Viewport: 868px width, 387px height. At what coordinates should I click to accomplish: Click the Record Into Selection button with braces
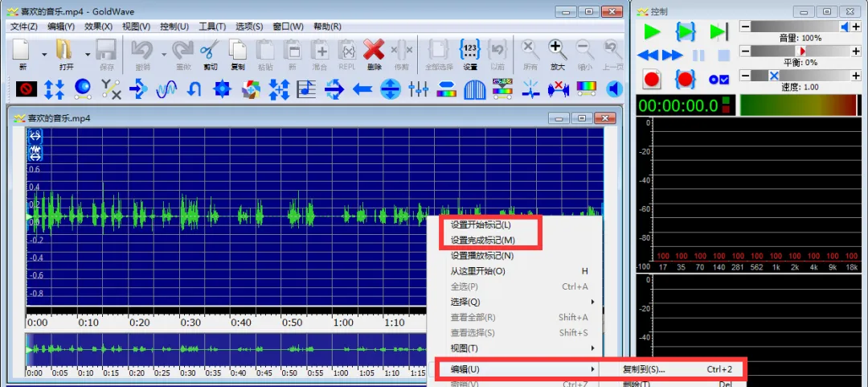click(686, 80)
